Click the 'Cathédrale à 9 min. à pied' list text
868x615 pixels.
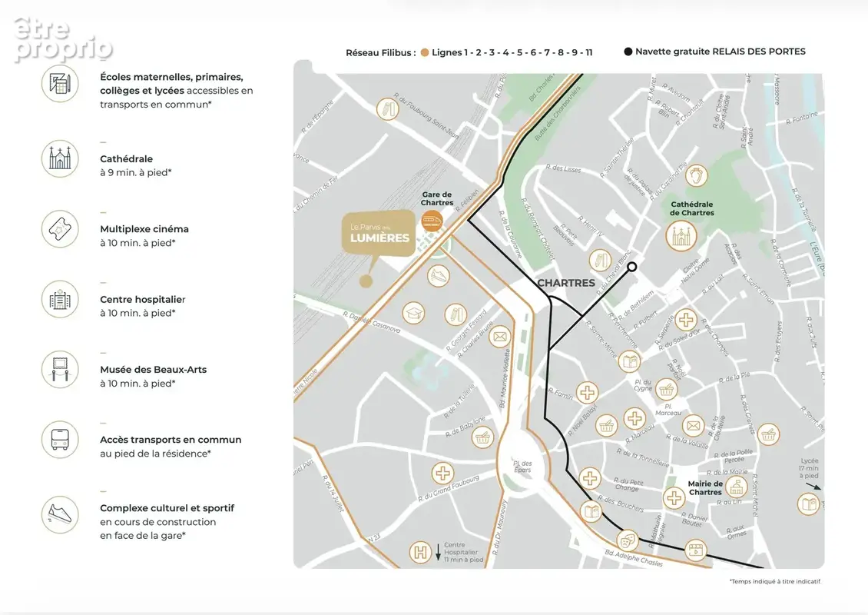coord(136,165)
